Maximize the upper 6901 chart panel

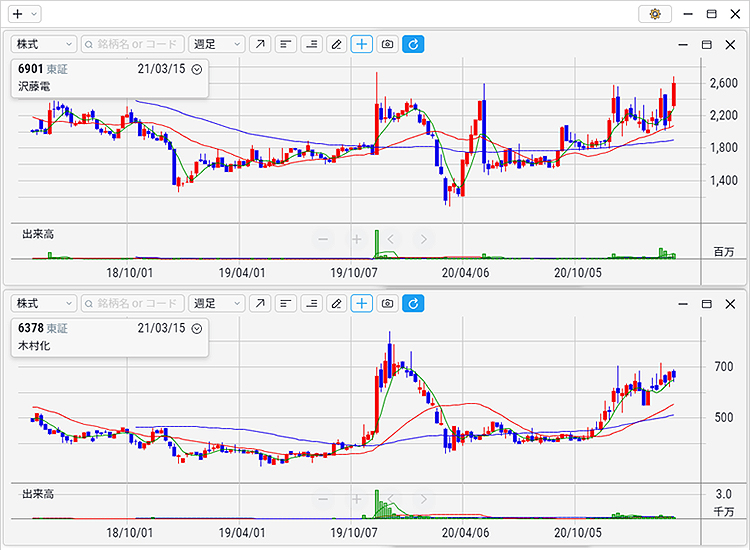[x=706, y=44]
